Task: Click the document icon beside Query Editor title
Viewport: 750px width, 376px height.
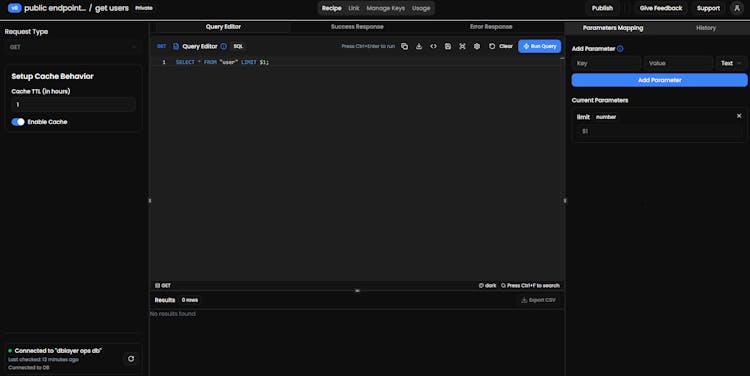Action: click(176, 46)
